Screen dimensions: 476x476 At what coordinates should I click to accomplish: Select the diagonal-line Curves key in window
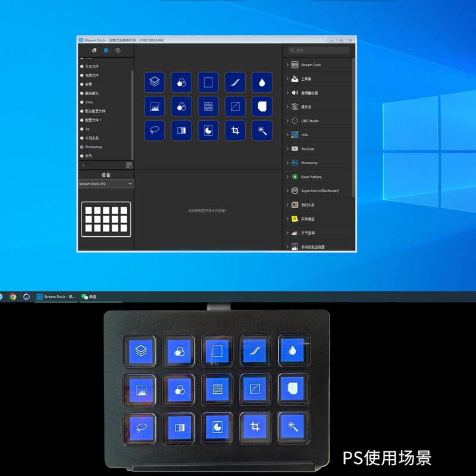[235, 107]
